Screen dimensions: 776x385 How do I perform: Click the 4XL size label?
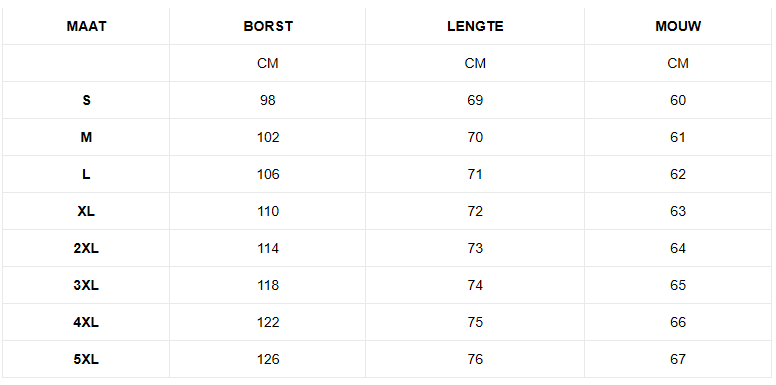click(86, 322)
